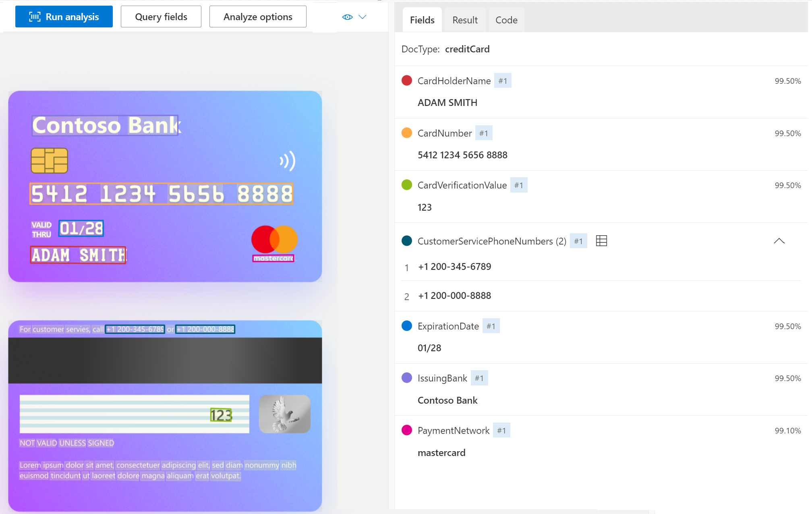This screenshot has height=514, width=812.
Task: Switch to the Result tab
Action: [x=466, y=19]
